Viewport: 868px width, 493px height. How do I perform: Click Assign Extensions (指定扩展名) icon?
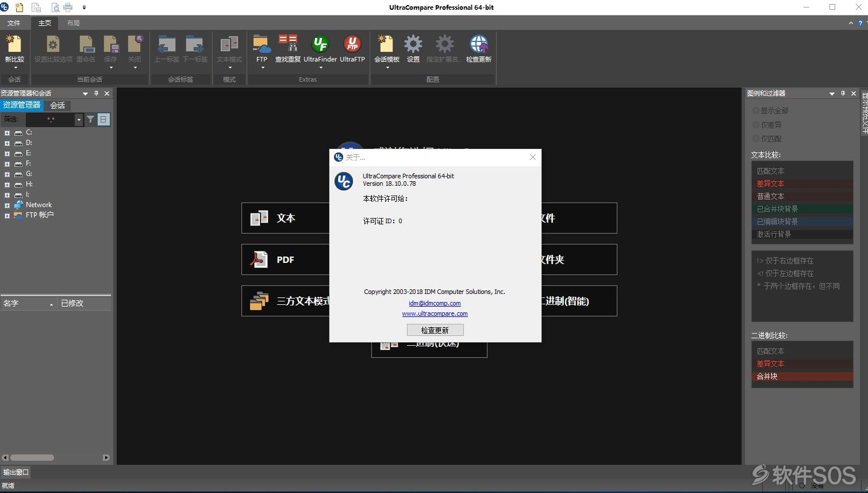point(444,49)
